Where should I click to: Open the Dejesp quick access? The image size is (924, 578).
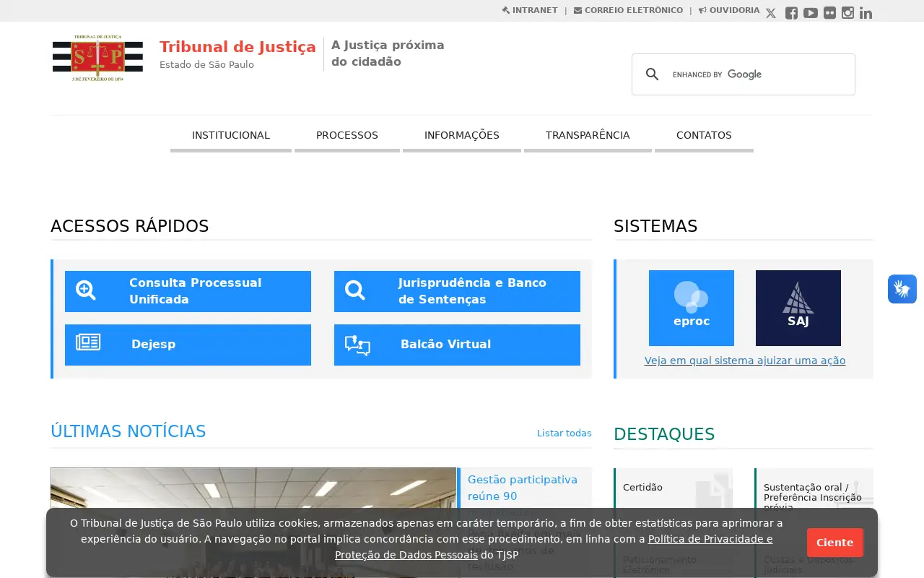coord(188,345)
